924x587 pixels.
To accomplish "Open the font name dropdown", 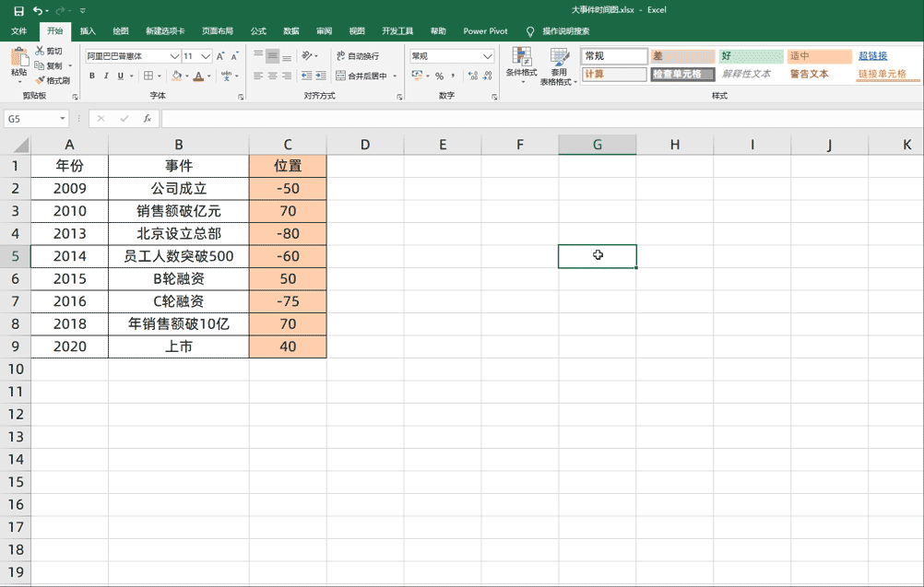I will click(174, 56).
